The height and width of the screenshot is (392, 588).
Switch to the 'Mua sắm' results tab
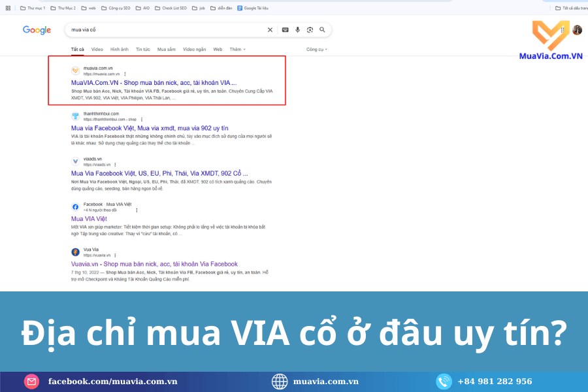[167, 50]
